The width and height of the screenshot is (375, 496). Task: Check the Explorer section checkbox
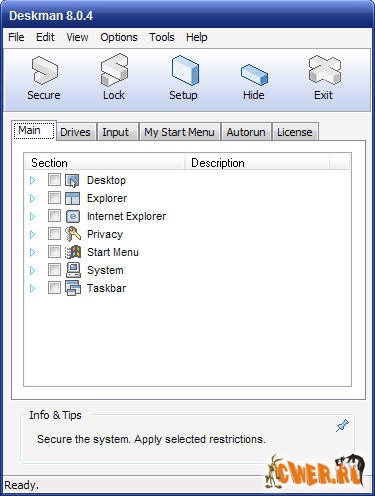click(x=54, y=198)
